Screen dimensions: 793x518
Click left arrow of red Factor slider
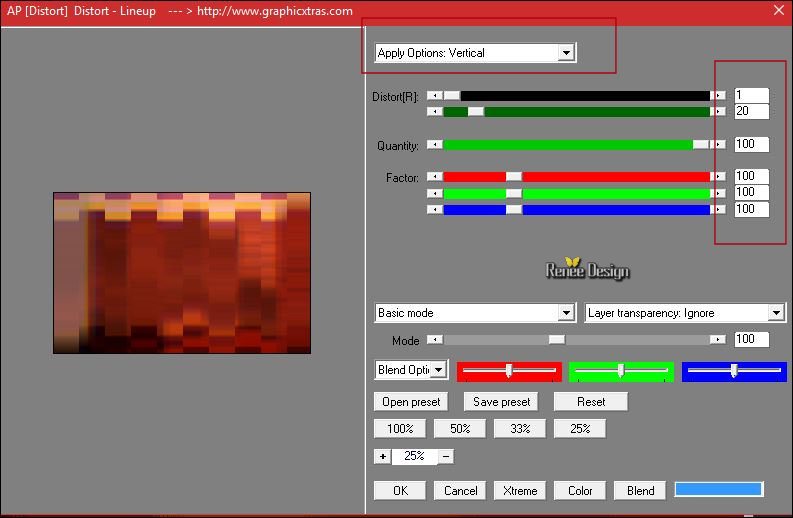pyautogui.click(x=435, y=177)
